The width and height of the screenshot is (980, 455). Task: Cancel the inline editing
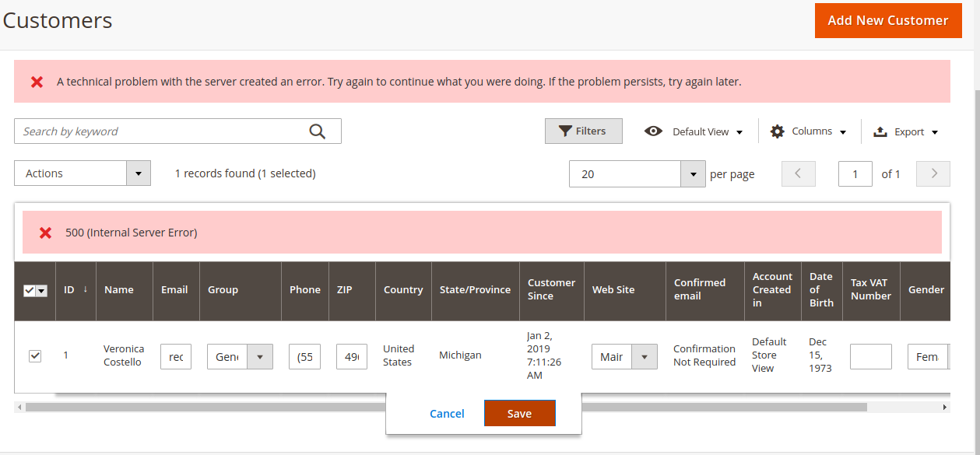[x=447, y=413]
